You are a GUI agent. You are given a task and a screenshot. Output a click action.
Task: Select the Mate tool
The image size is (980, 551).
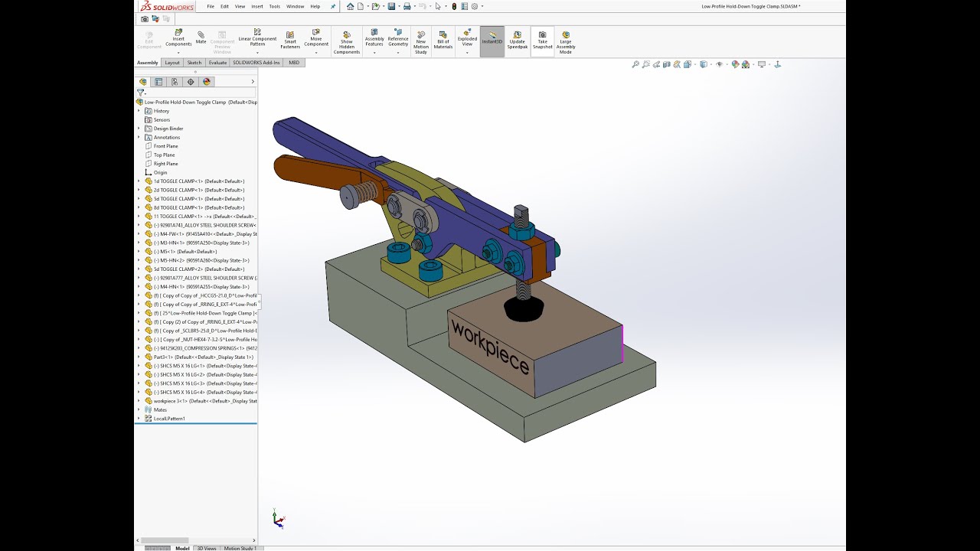point(201,37)
